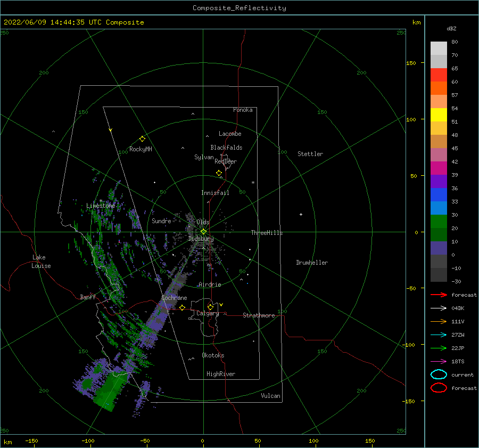Click the yellow radar-site diamond at map center
The image size is (479, 448).
pyautogui.click(x=203, y=232)
